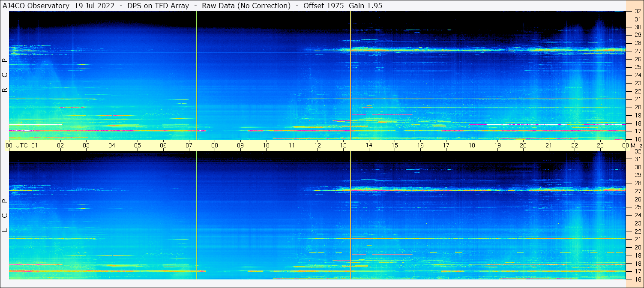Viewport: 644px width, 288px height.
Task: Select the 19 hour tick on time axis
Action: click(497, 145)
